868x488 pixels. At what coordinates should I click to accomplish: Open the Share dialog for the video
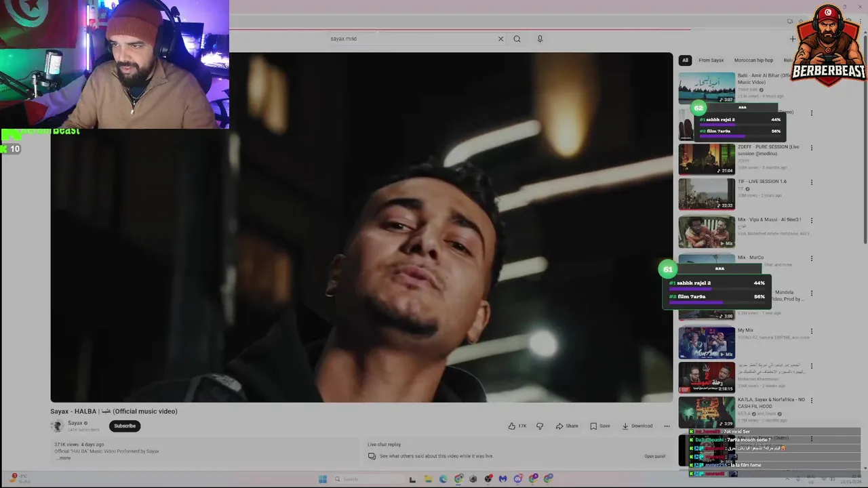tap(567, 426)
